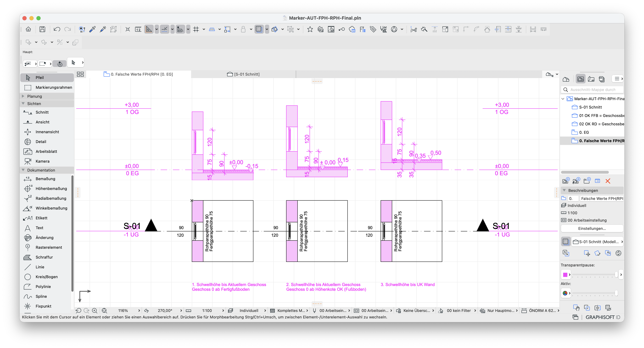Image resolution: width=644 pixels, height=348 pixels.
Task: Click the pipette pick-up parameters icon
Action: click(92, 29)
